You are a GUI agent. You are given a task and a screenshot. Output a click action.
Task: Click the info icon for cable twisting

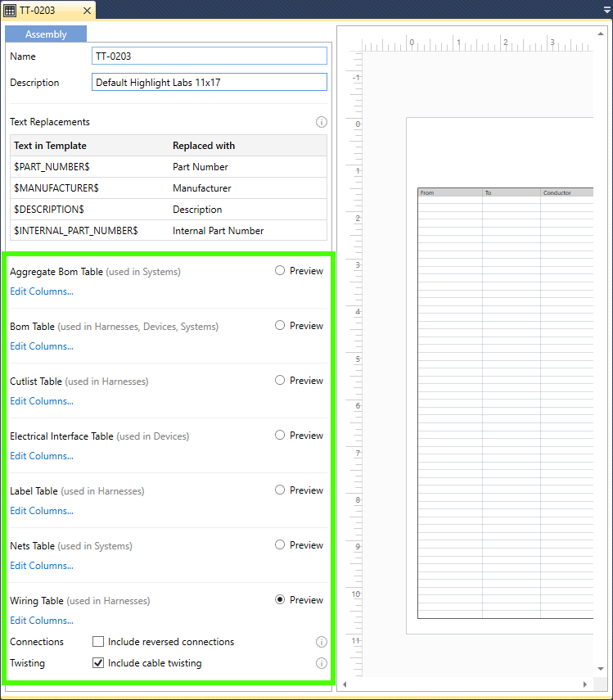coord(321,663)
